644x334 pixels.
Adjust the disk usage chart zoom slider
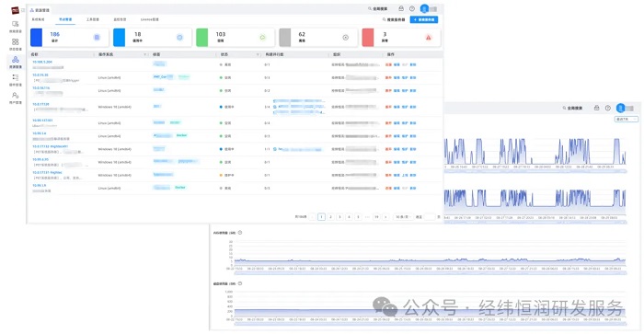pos(431,324)
